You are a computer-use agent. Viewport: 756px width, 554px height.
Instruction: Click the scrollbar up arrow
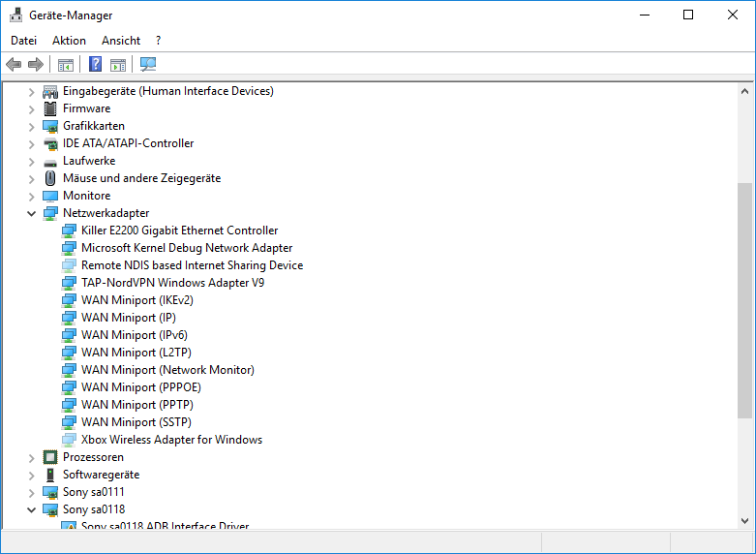744,91
